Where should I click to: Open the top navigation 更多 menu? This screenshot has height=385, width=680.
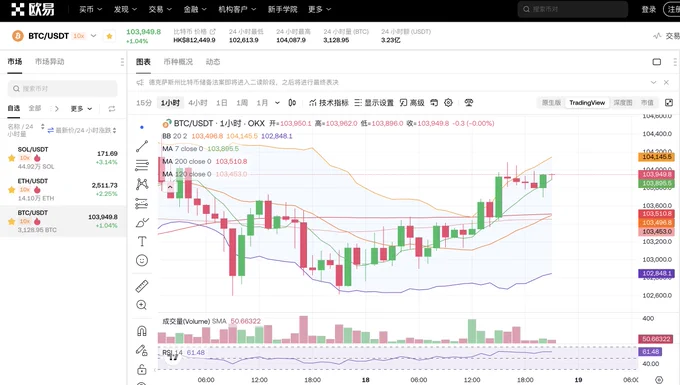point(319,9)
